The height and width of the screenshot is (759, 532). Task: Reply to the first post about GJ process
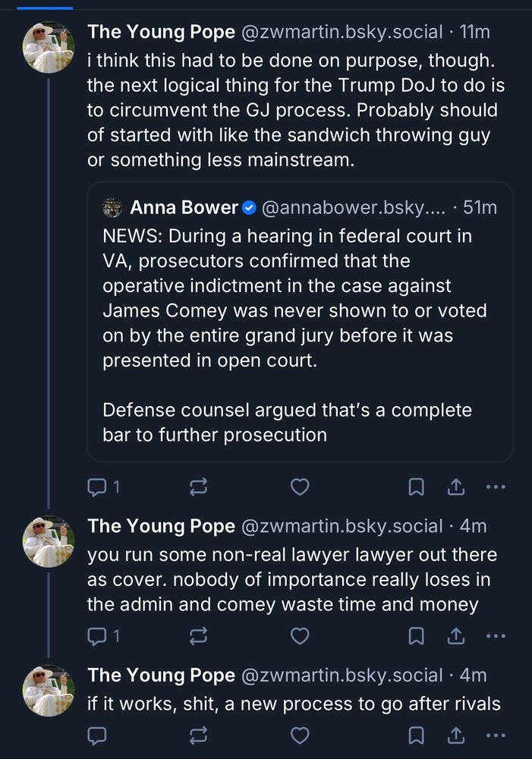tap(97, 487)
